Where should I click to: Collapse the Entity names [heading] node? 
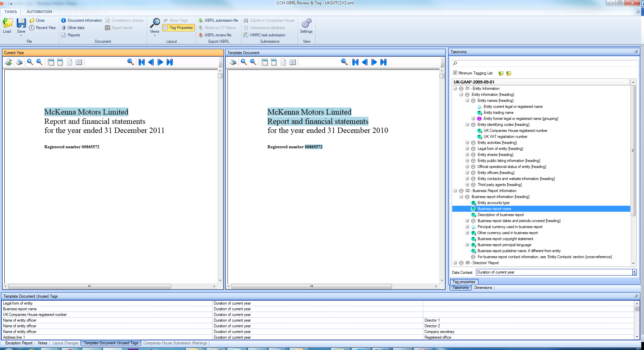[x=467, y=101]
